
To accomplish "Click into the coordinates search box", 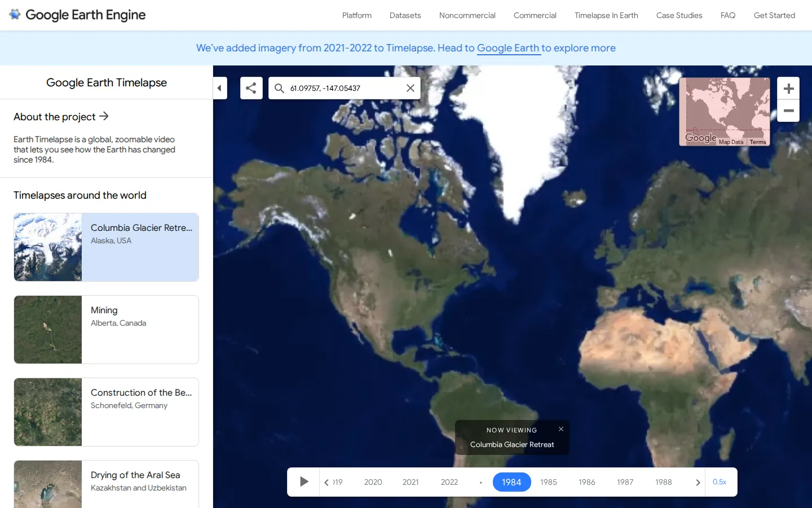I will 345,88.
